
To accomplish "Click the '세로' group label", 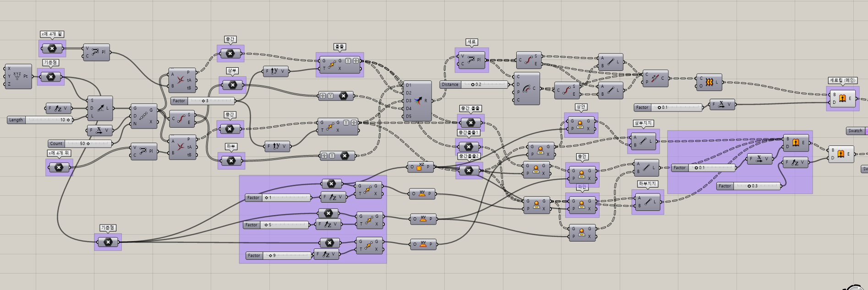I will click(x=472, y=42).
